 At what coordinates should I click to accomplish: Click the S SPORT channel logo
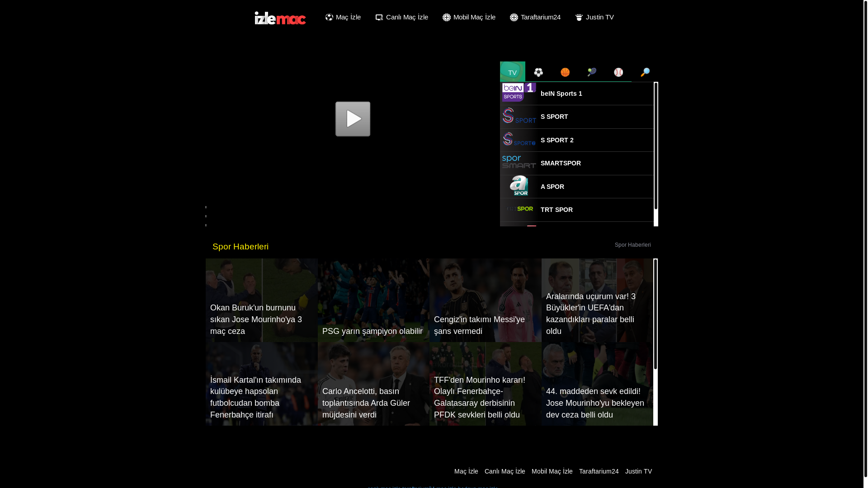(519, 116)
